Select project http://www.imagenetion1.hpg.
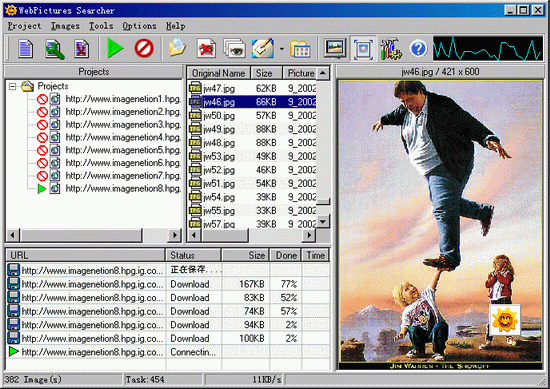Screen dimensions: 550x389 pos(123,99)
